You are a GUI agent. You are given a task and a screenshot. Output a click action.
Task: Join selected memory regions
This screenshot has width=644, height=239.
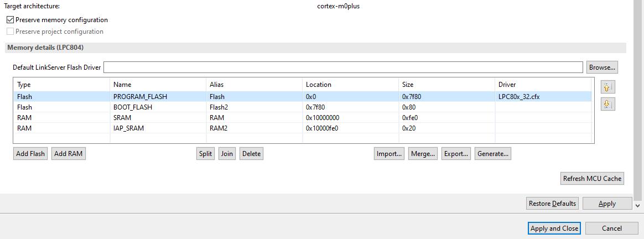227,154
